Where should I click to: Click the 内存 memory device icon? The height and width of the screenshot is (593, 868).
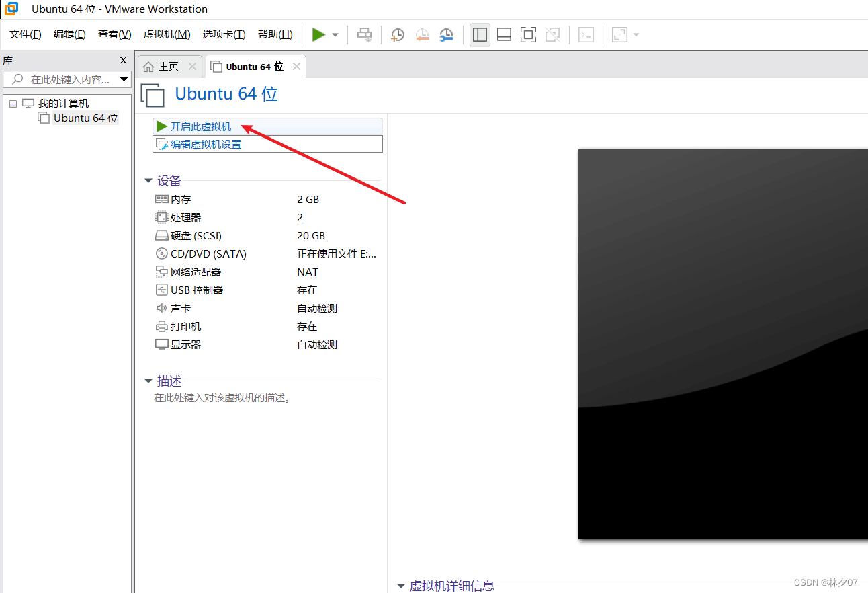pyautogui.click(x=161, y=199)
